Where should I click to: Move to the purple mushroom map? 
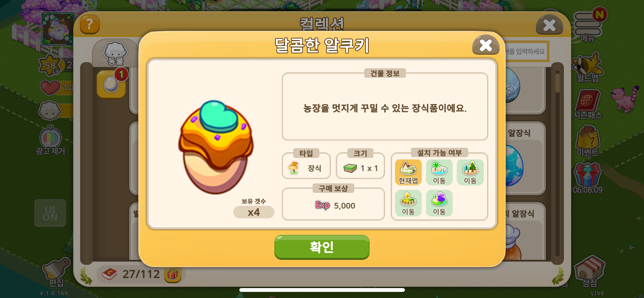point(439,203)
